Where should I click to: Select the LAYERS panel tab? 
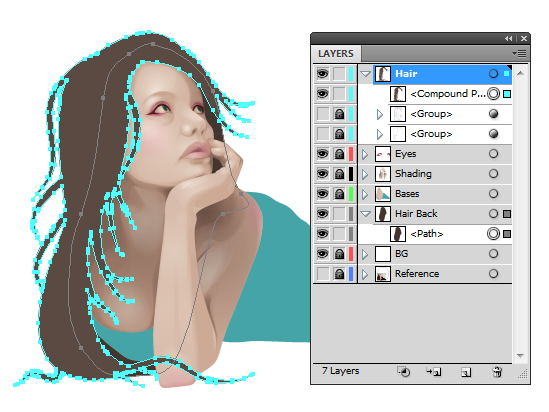pos(336,54)
